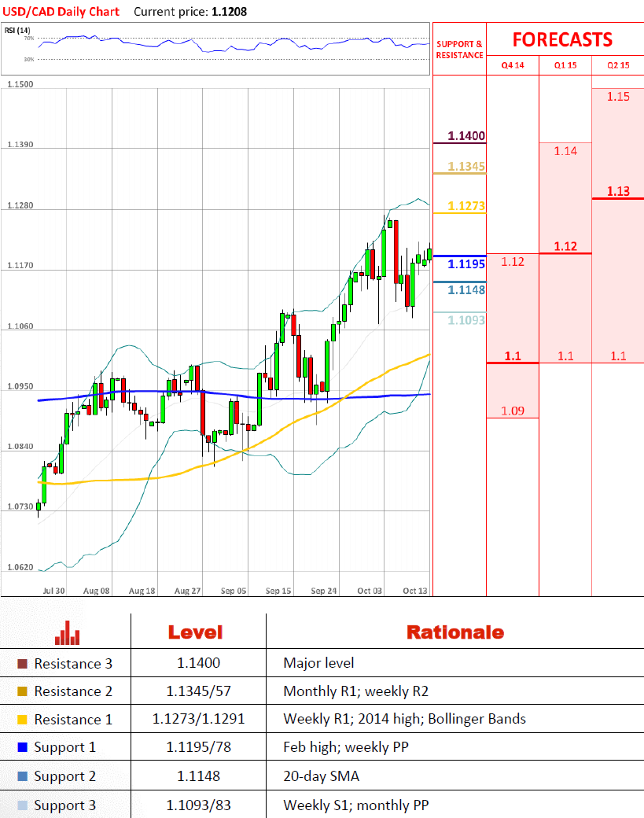This screenshot has height=818, width=644.
Task: Select the 'Support 2' row label
Action: click(64, 777)
